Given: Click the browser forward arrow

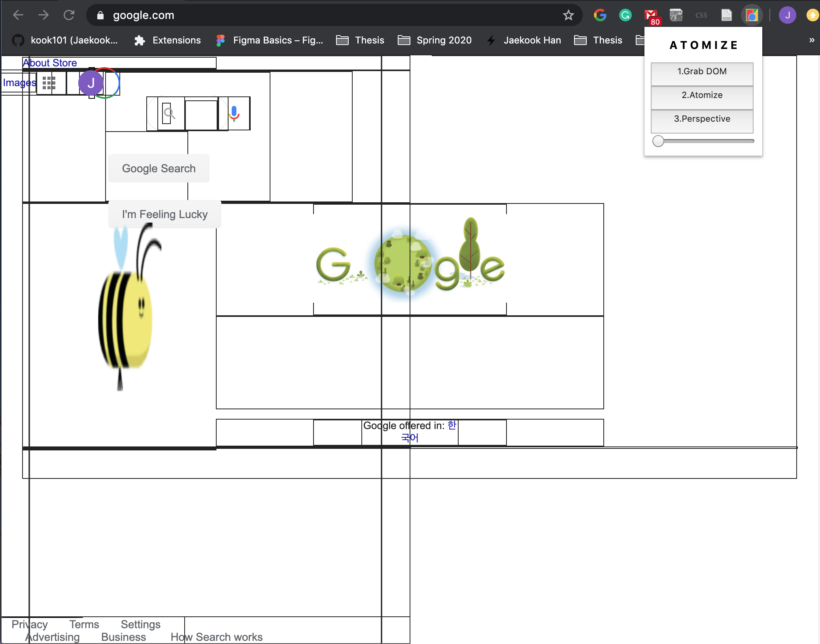Looking at the screenshot, I should click(43, 15).
